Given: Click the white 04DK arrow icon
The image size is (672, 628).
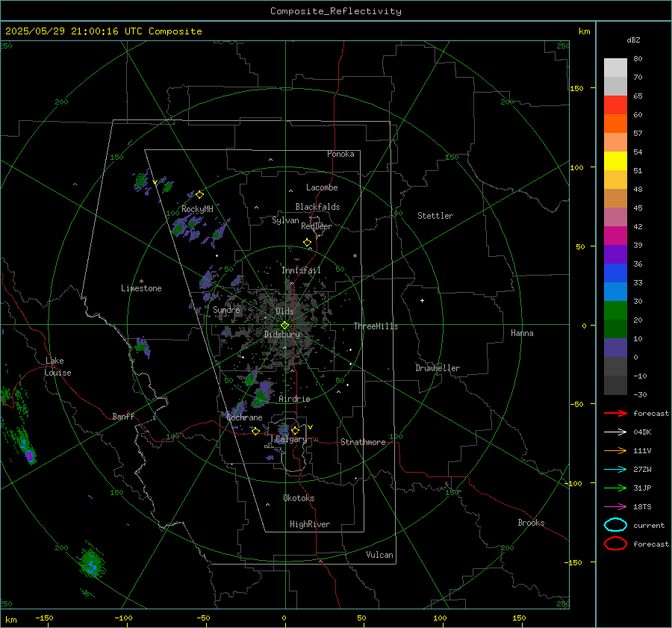Looking at the screenshot, I should point(615,432).
